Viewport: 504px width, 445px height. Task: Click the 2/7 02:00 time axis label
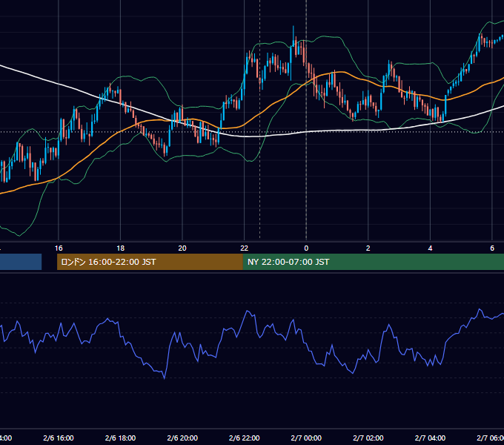click(368, 438)
